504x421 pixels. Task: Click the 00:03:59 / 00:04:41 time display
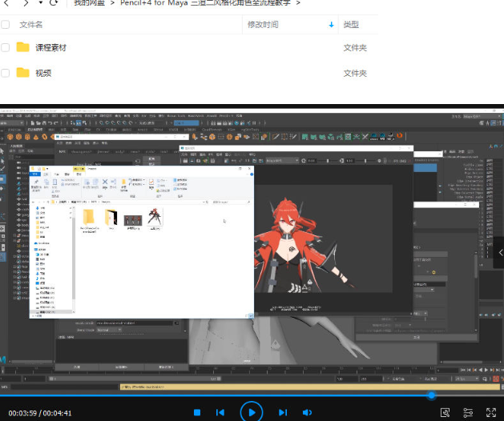[x=40, y=413]
